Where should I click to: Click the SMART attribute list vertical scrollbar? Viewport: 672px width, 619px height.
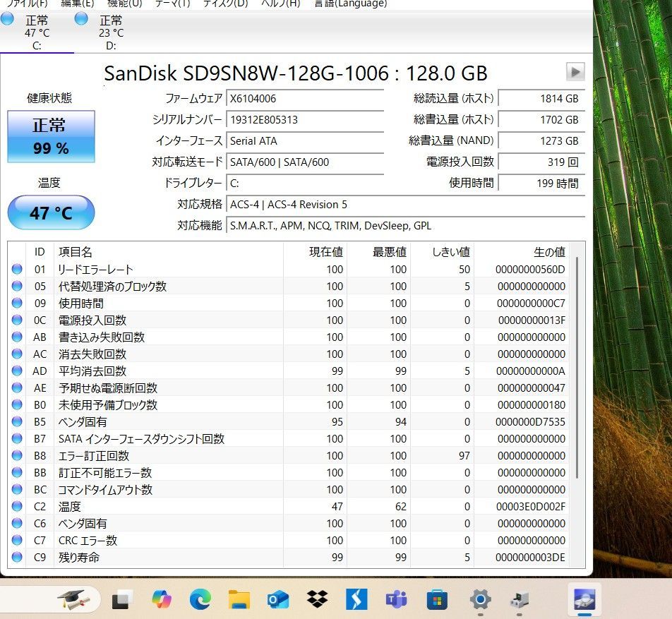(577, 367)
